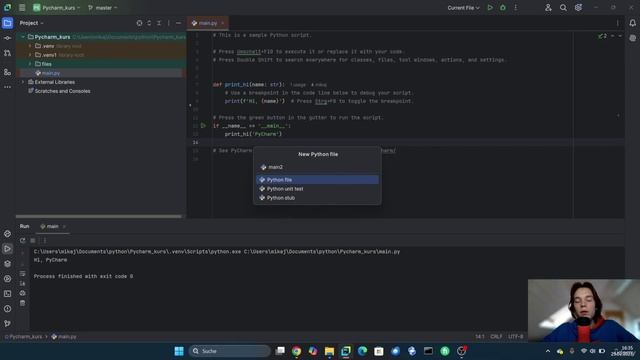The width and height of the screenshot is (640, 360).
Task: Choose Python file in New Python file popup
Action: [x=318, y=180]
